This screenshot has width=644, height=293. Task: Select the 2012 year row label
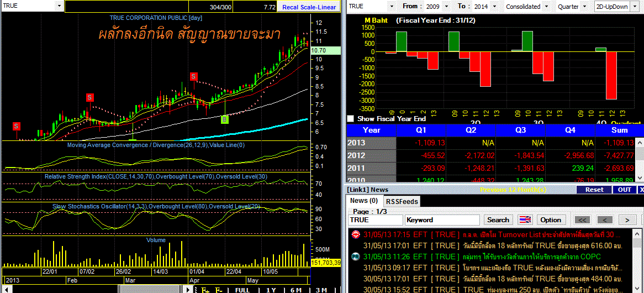click(371, 155)
